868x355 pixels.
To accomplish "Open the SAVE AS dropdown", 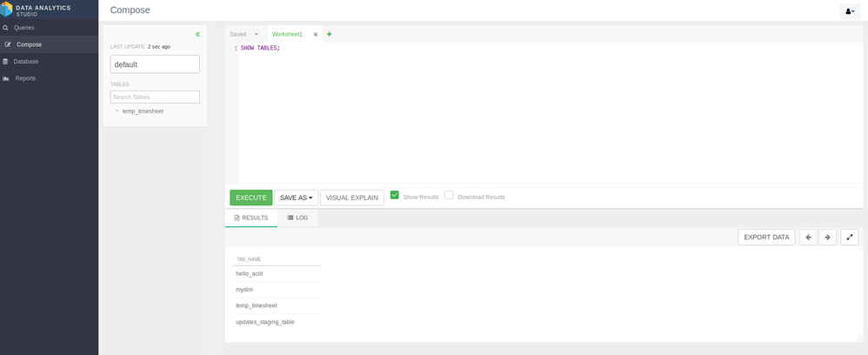I will (297, 198).
